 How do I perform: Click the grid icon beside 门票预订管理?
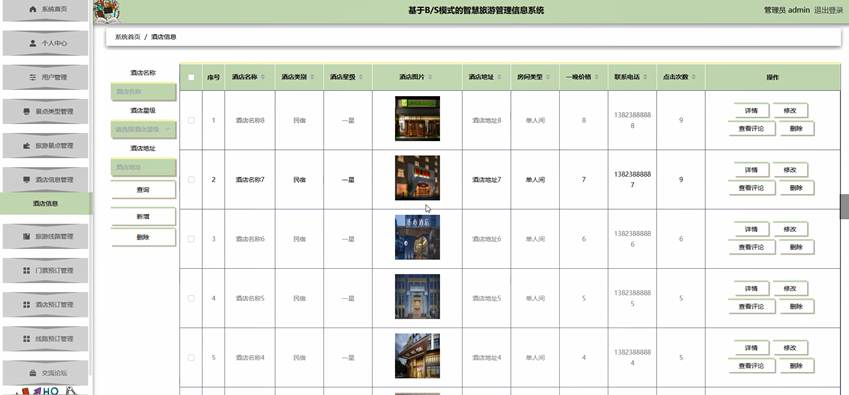27,271
